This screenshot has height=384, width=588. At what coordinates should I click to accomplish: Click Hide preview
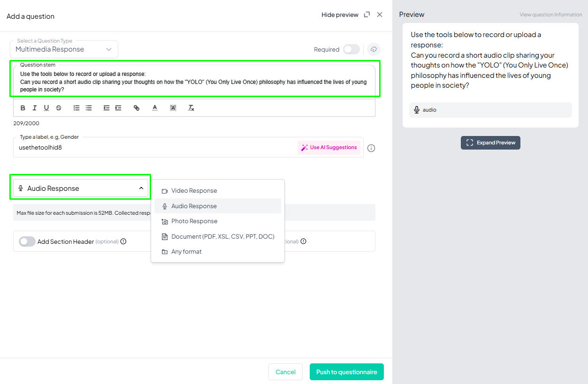340,15
